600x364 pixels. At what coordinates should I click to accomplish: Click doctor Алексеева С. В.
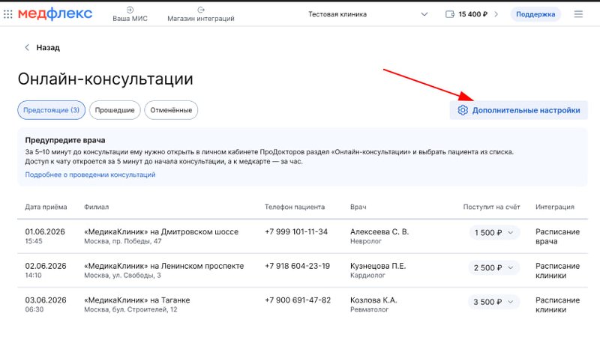(379, 232)
